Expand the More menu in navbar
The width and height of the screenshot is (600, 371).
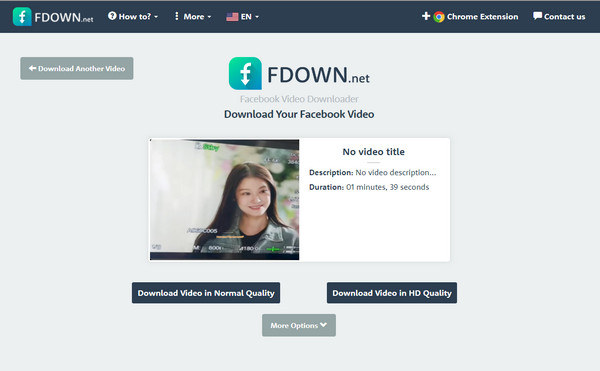192,16
